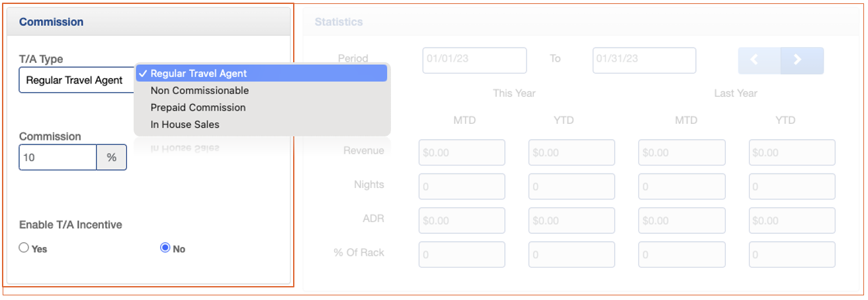Select Yes for Enable T/A Incentive
This screenshot has width=868, height=300.
[x=24, y=248]
